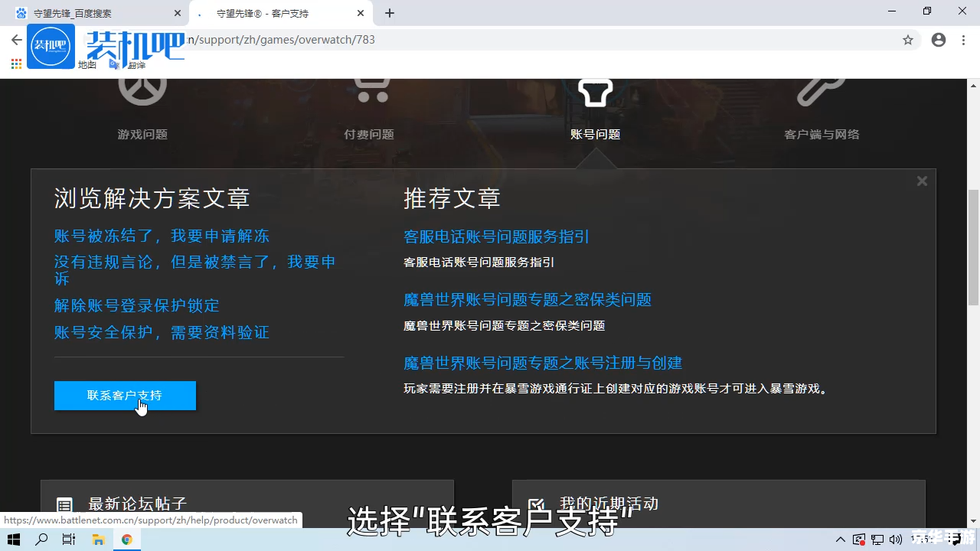The width and height of the screenshot is (980, 551).
Task: Open 魔兽世界账号问题专题之账号注册与创建 link
Action: pos(543,363)
